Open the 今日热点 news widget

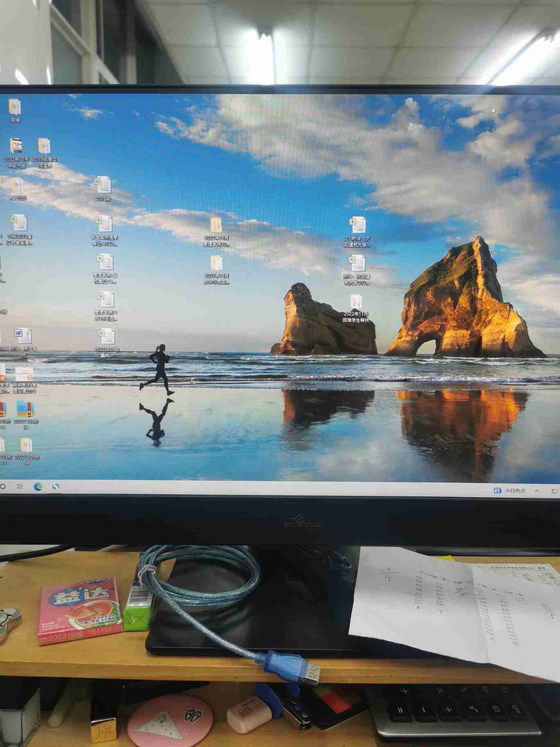(x=510, y=490)
